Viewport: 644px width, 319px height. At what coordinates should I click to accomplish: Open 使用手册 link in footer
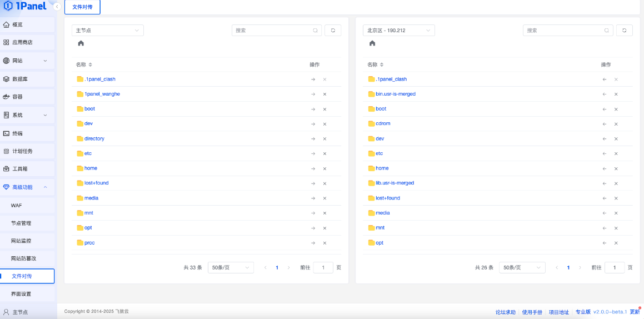click(x=532, y=312)
